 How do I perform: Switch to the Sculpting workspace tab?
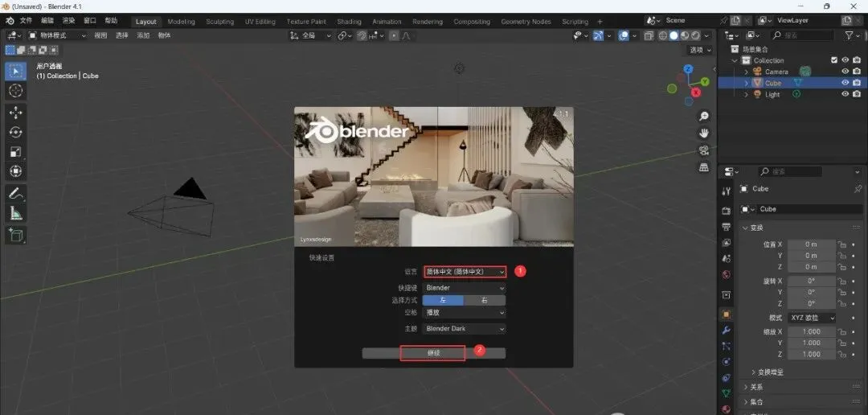tap(219, 22)
